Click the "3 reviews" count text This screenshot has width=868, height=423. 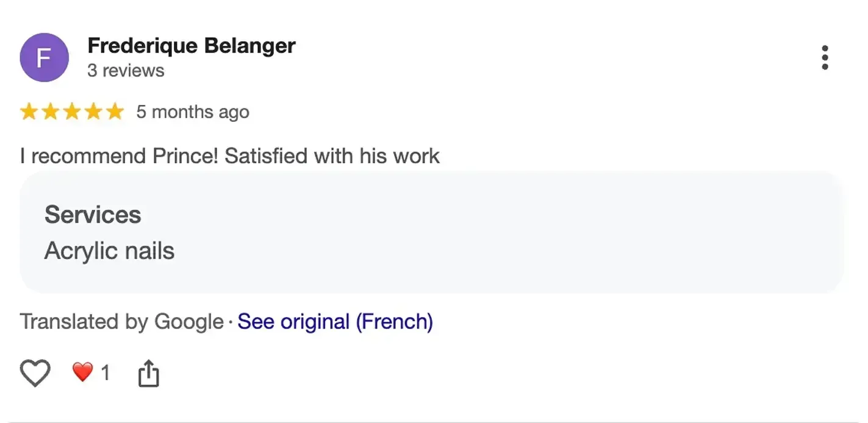point(126,71)
